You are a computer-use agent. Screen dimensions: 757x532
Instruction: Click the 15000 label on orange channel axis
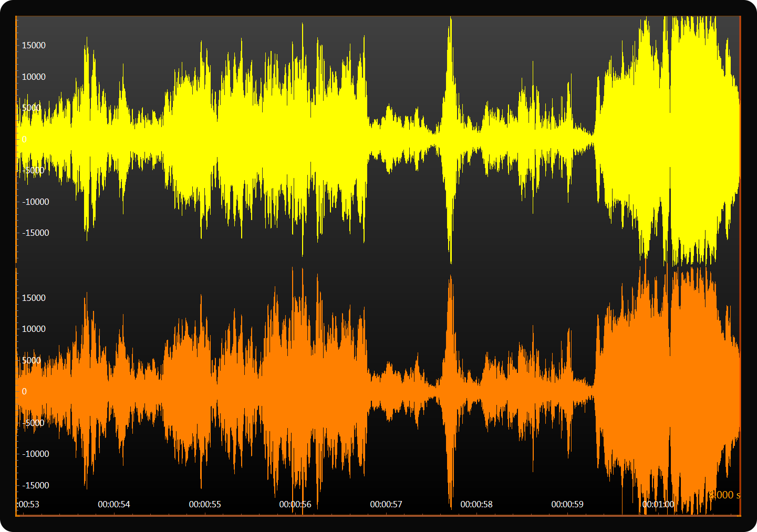click(34, 298)
